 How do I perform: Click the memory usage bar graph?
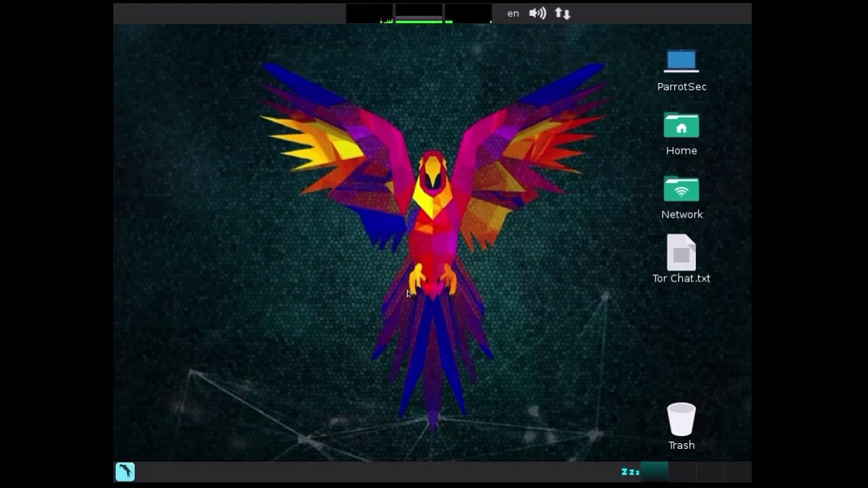(x=419, y=14)
